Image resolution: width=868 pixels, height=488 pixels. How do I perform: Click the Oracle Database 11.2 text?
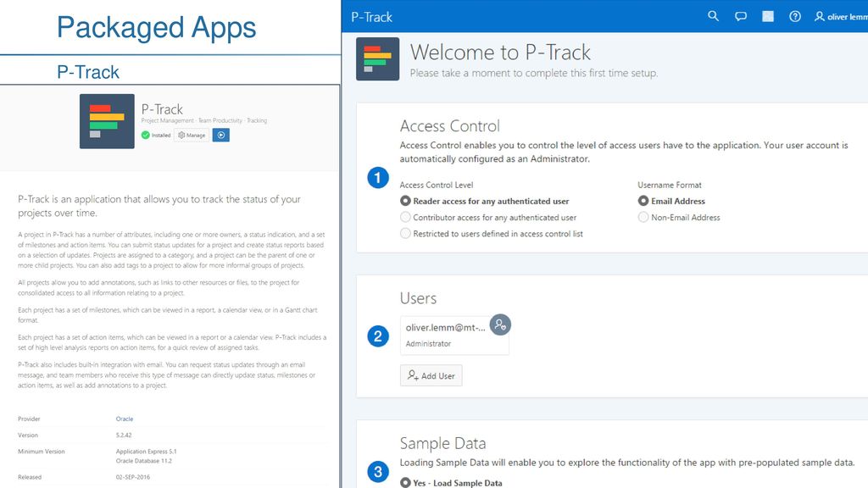tap(144, 461)
